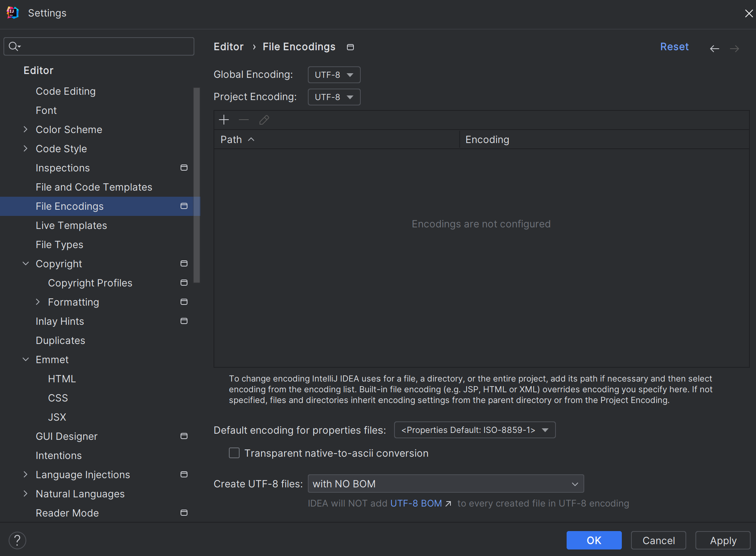Click the search magnifier icon
756x556 pixels.
[14, 46]
